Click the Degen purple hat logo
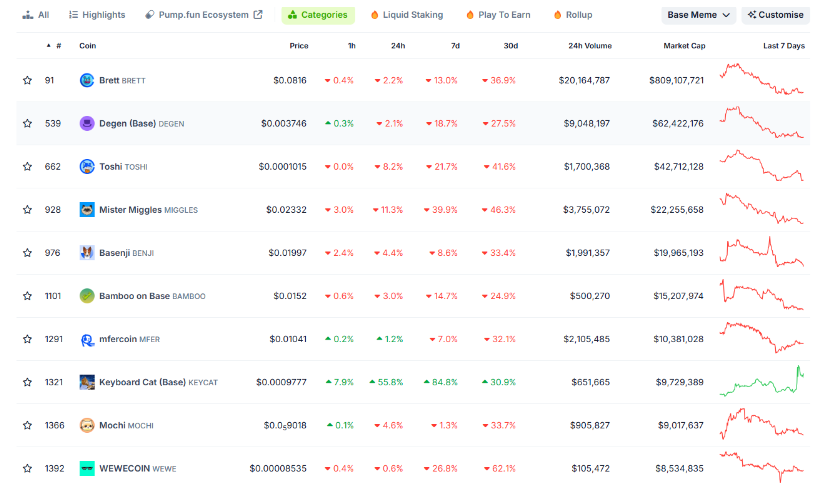 point(87,124)
